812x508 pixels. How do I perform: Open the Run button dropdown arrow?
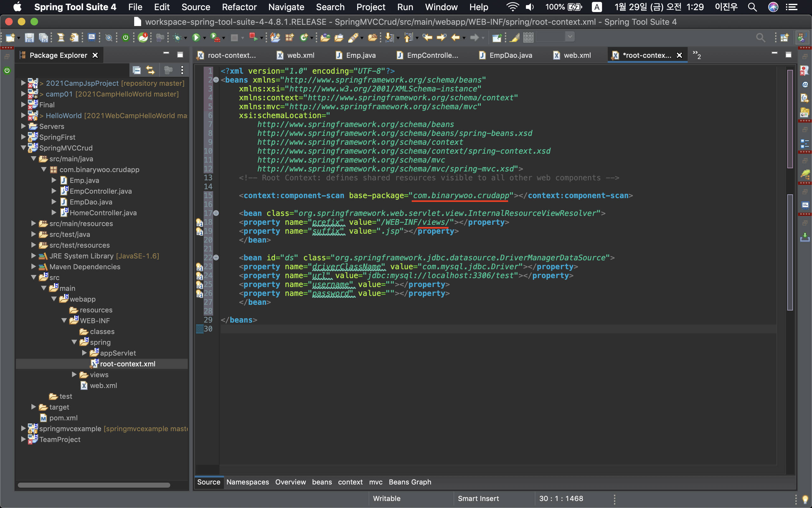coord(204,38)
